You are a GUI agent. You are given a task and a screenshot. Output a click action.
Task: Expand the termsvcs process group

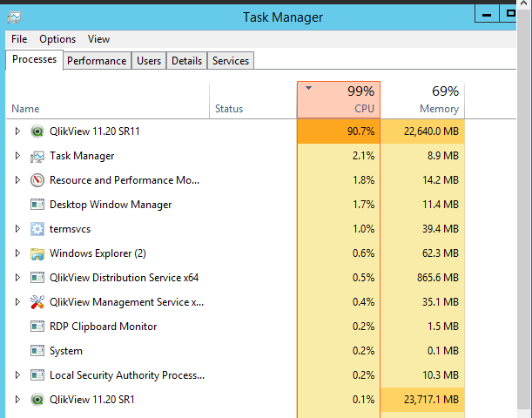click(x=17, y=229)
